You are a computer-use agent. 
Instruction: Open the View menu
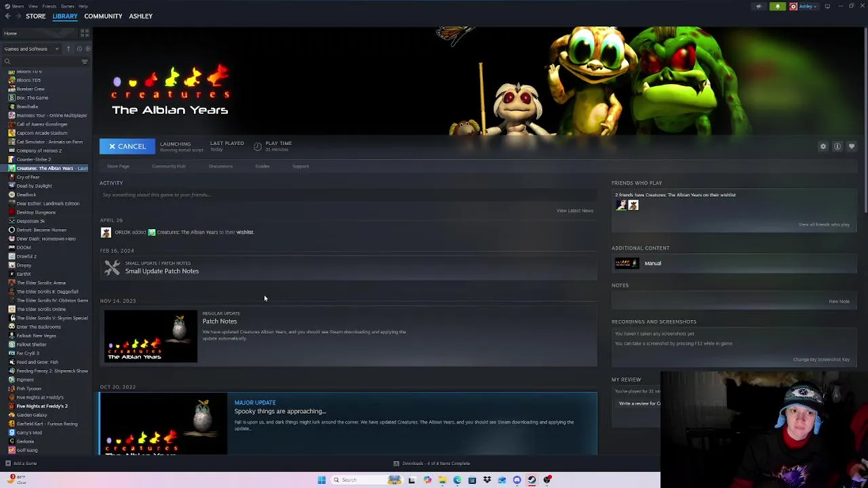33,6
